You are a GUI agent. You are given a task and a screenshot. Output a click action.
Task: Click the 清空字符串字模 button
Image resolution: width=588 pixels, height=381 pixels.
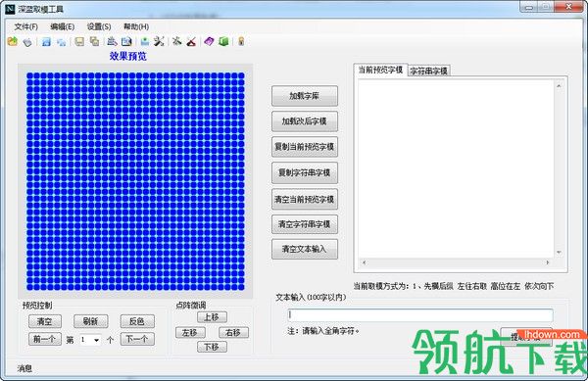click(305, 224)
